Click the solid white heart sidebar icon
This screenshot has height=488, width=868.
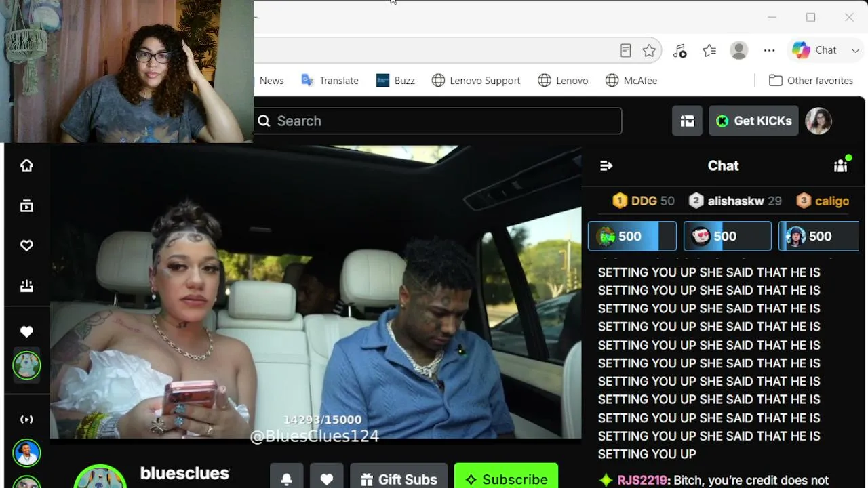[x=26, y=331]
